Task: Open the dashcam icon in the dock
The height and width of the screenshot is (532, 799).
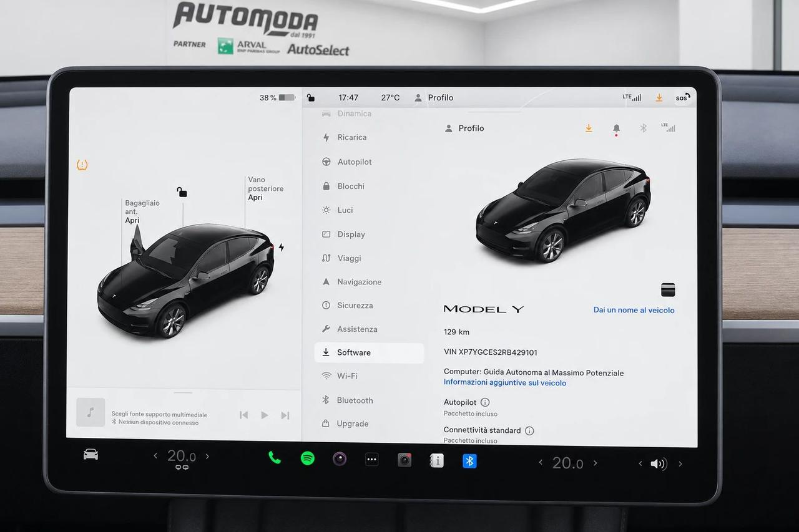Action: (404, 460)
